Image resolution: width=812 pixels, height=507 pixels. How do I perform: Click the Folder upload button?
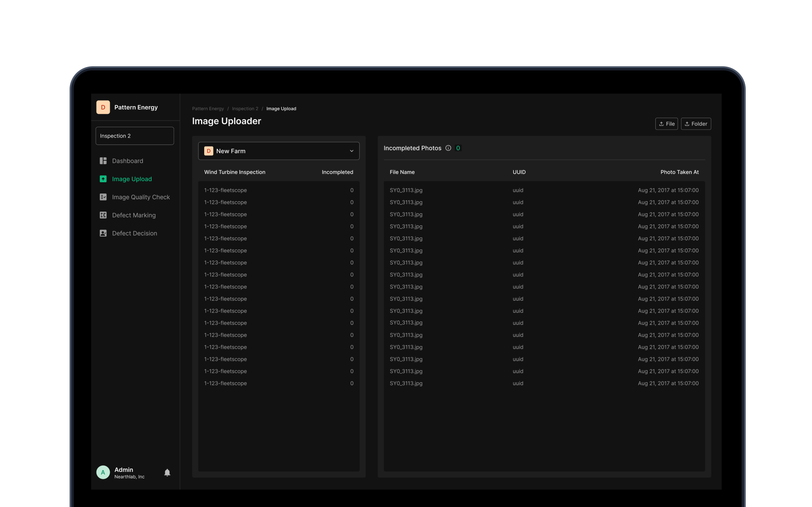coord(696,123)
